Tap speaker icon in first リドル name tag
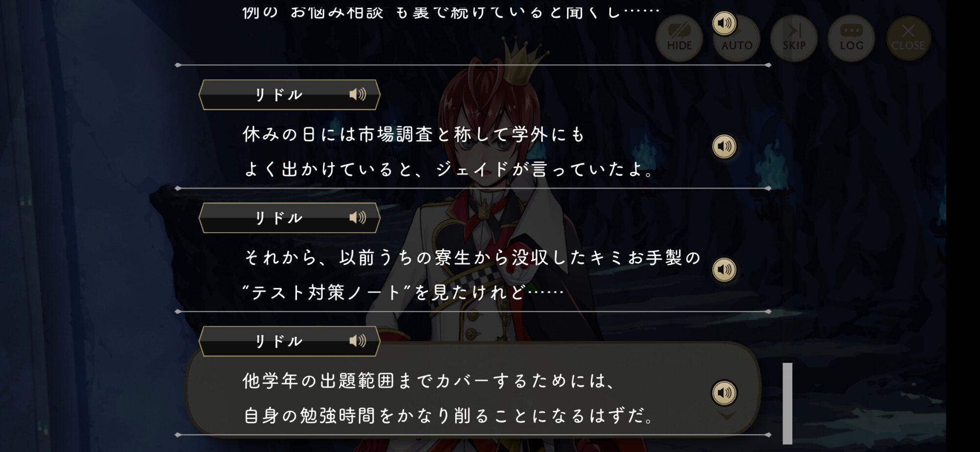 pyautogui.click(x=358, y=94)
